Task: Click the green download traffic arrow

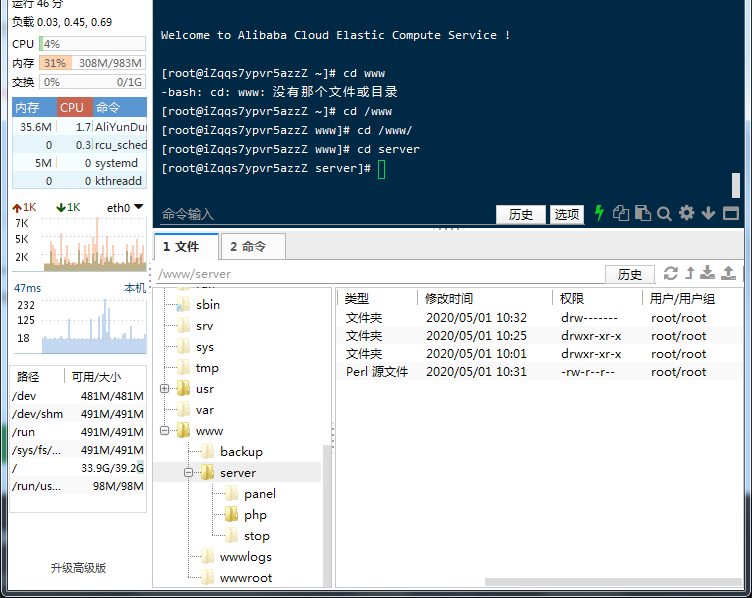Action: pos(61,208)
